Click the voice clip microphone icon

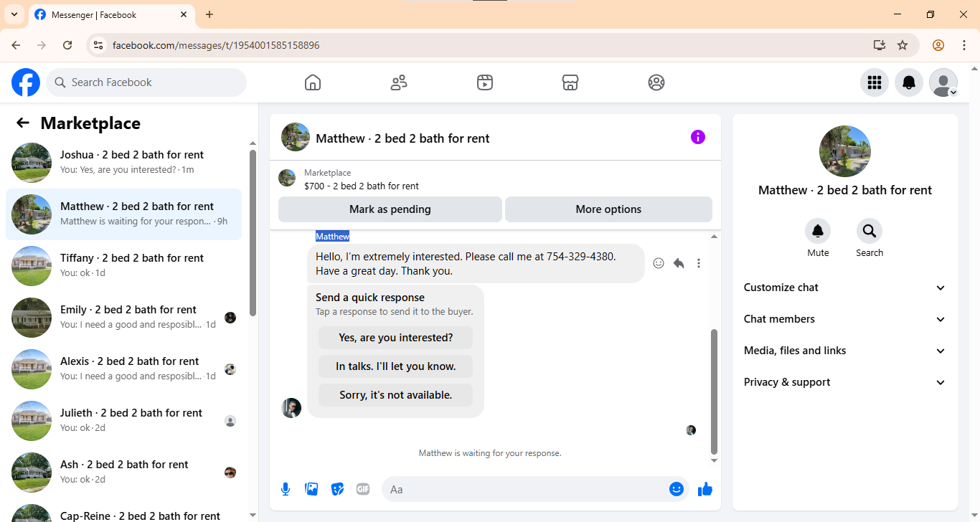[x=286, y=489]
